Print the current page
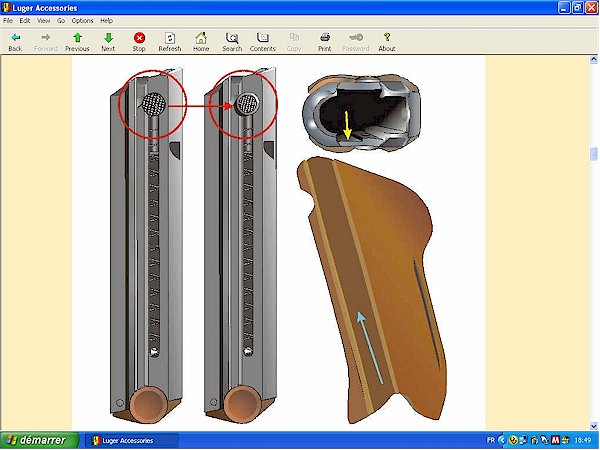The image size is (600, 450). [324, 42]
